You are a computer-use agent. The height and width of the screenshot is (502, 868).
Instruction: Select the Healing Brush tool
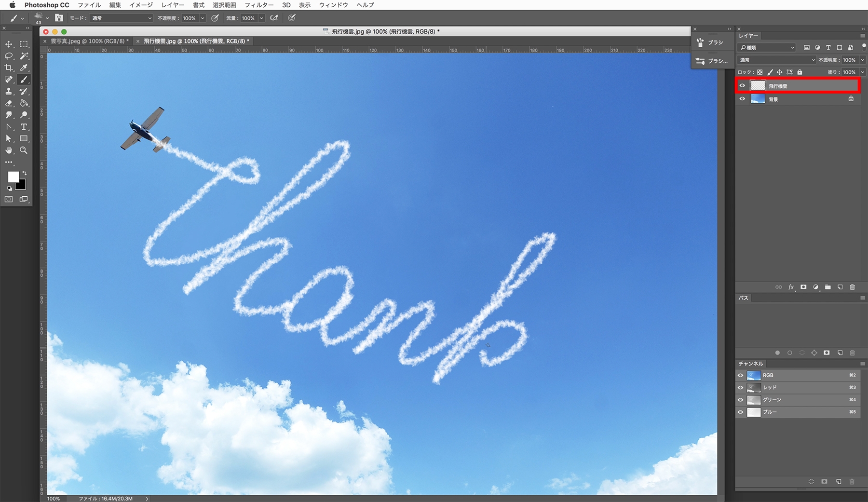(x=9, y=80)
